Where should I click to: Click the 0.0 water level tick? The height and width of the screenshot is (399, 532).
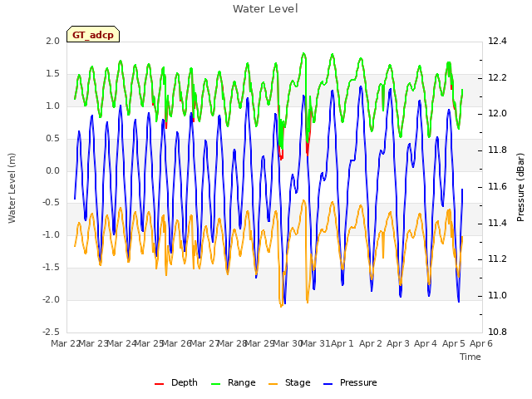52,170
